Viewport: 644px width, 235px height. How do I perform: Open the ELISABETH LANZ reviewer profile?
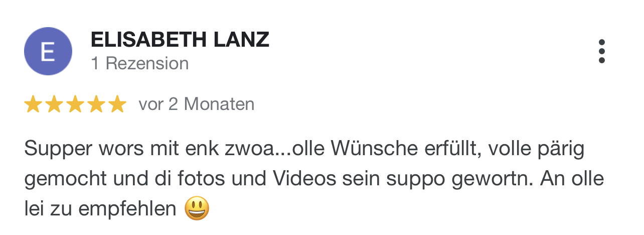pos(180,40)
